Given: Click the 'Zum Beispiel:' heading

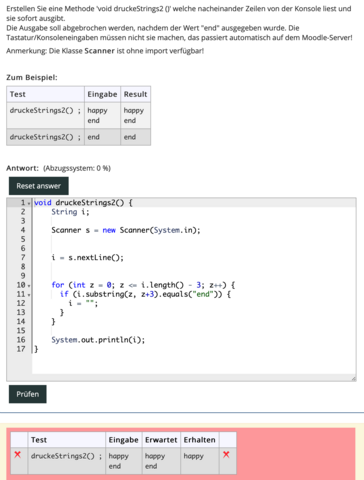Looking at the screenshot, I should tap(32, 78).
